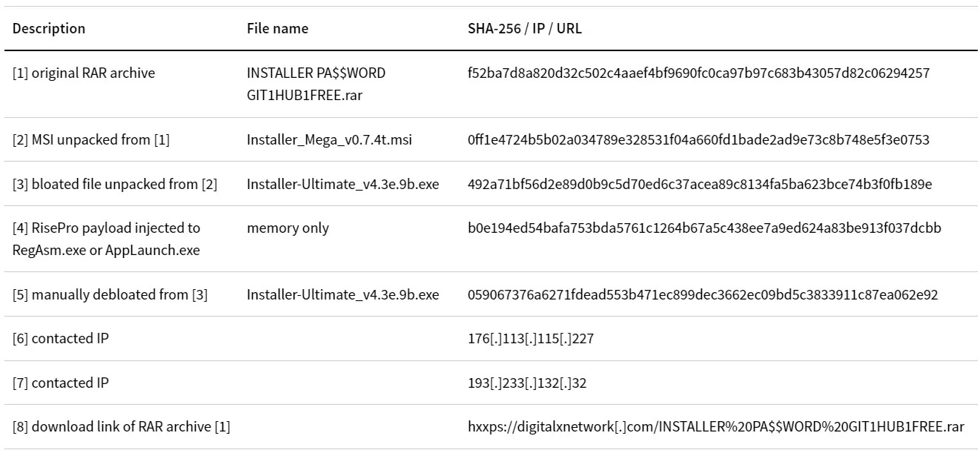Click the 'memory only' file name cell
This screenshot has width=980, height=453.
click(288, 228)
